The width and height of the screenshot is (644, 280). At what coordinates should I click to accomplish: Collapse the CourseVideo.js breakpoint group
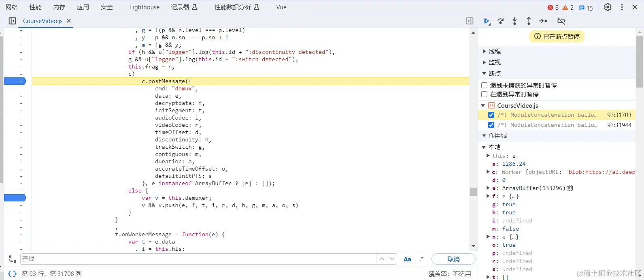tap(483, 105)
